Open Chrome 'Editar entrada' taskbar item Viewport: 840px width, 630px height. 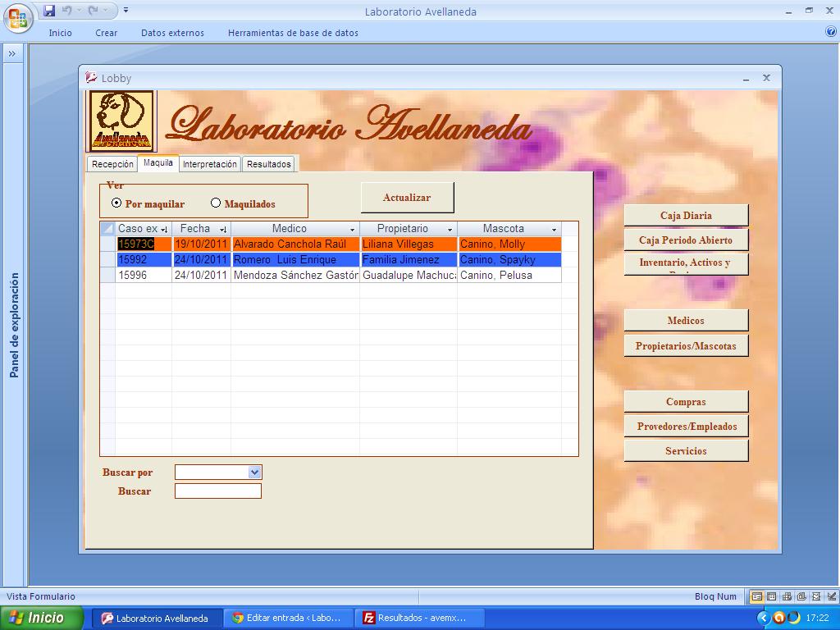[287, 618]
